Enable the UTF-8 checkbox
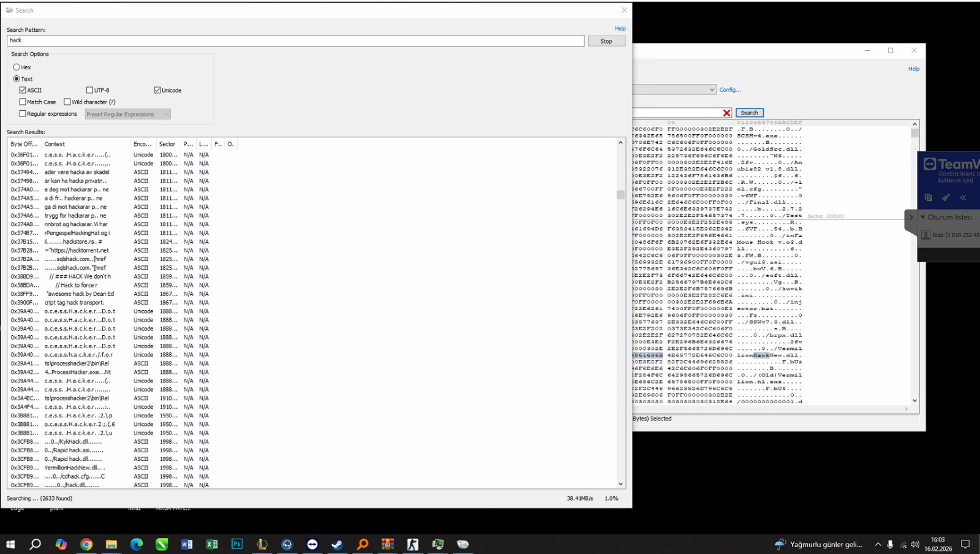The height and width of the screenshot is (554, 980). [x=90, y=90]
